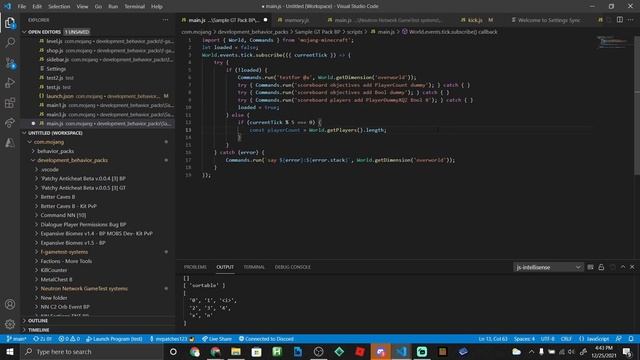Open the errors and warnings status item
The height and width of the screenshot is (360, 640).
pos(69,339)
